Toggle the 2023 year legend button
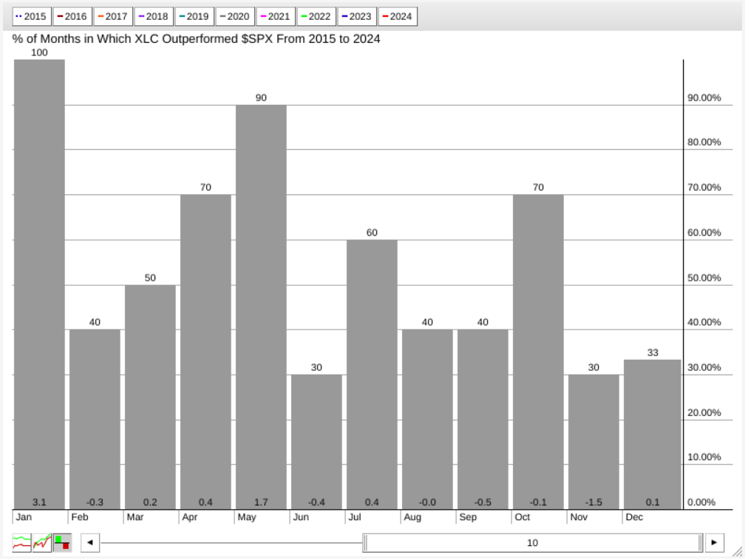748x560 pixels. click(x=357, y=17)
